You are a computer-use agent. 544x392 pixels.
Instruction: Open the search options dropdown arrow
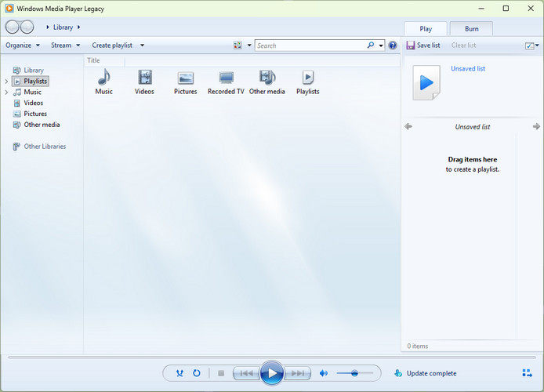pos(381,45)
